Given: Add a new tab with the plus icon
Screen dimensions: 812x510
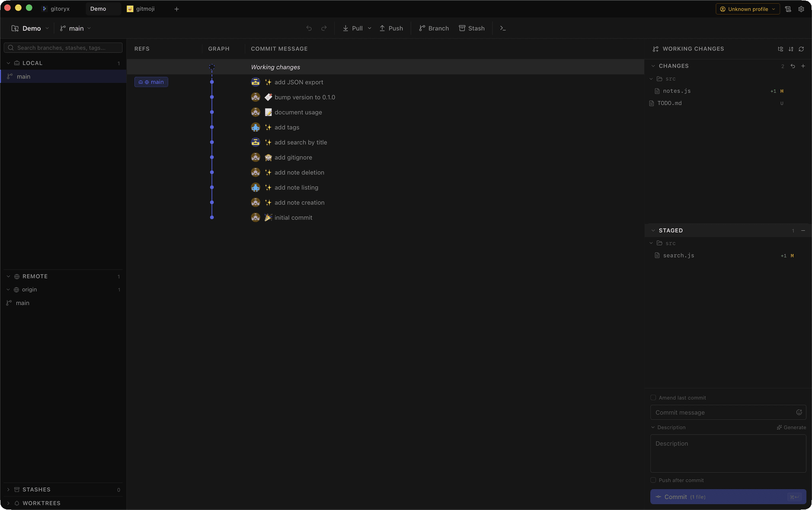Looking at the screenshot, I should click(176, 9).
